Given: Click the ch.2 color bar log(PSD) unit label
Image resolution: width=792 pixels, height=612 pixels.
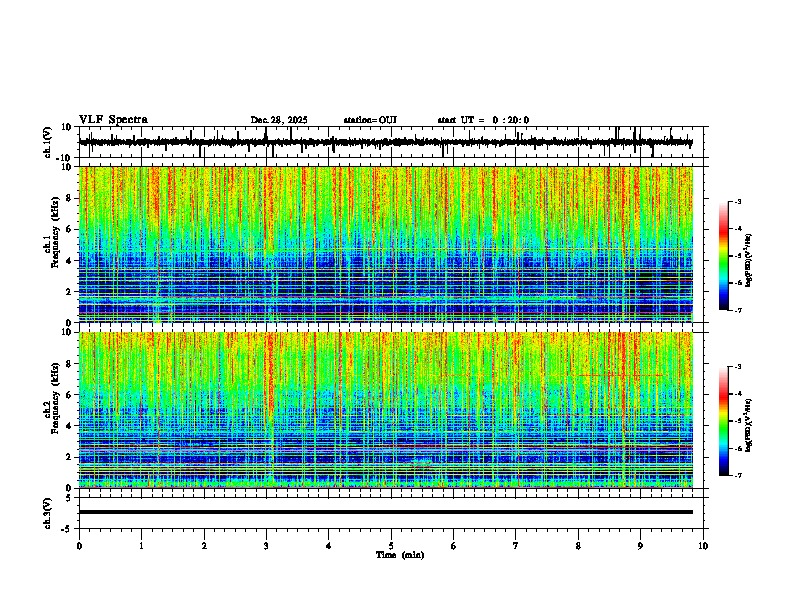Looking at the screenshot, I should 749,426.
